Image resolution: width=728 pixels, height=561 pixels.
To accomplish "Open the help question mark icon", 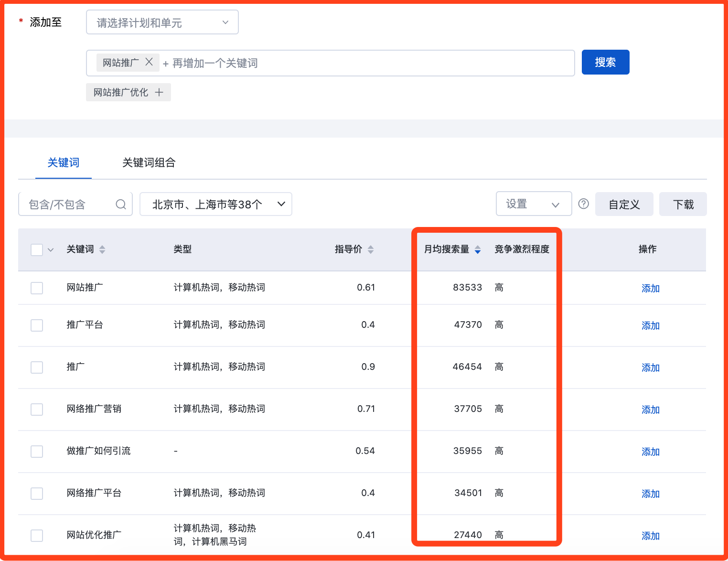I will [x=583, y=204].
